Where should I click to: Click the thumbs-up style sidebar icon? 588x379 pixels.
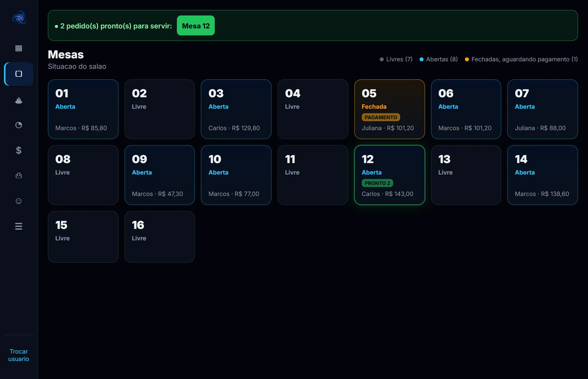[19, 176]
